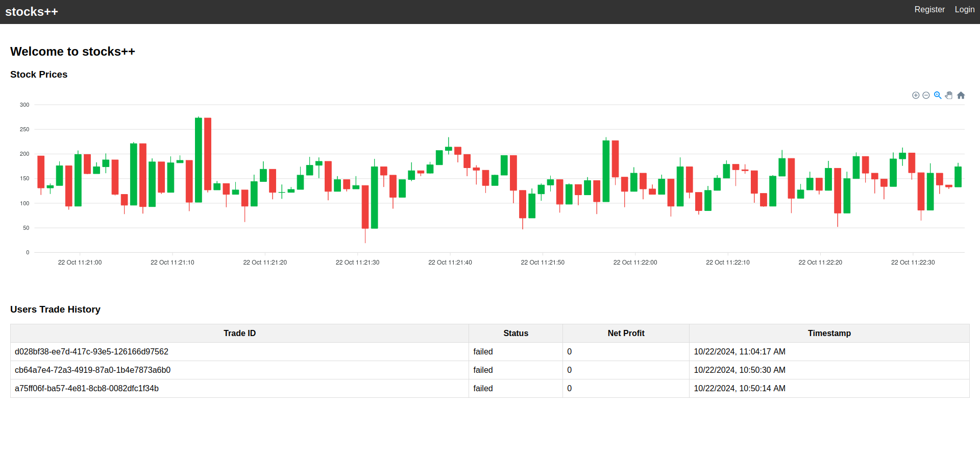Click the Net Profit column header
The height and width of the screenshot is (476, 980).
(x=626, y=333)
